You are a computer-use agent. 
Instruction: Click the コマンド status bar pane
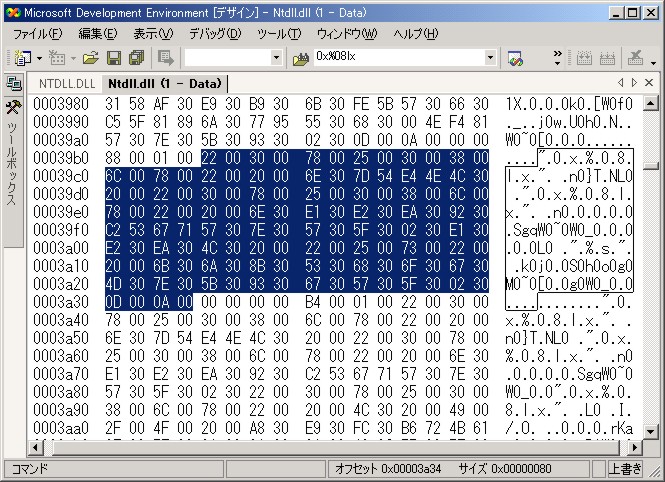pos(114,468)
